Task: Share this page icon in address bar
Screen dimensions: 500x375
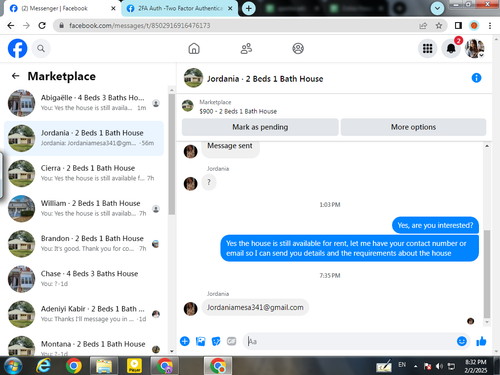Action: coord(423,26)
